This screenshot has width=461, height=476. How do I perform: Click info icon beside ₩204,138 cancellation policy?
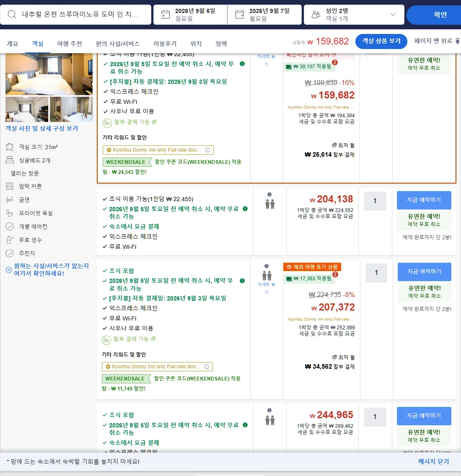tap(246, 209)
